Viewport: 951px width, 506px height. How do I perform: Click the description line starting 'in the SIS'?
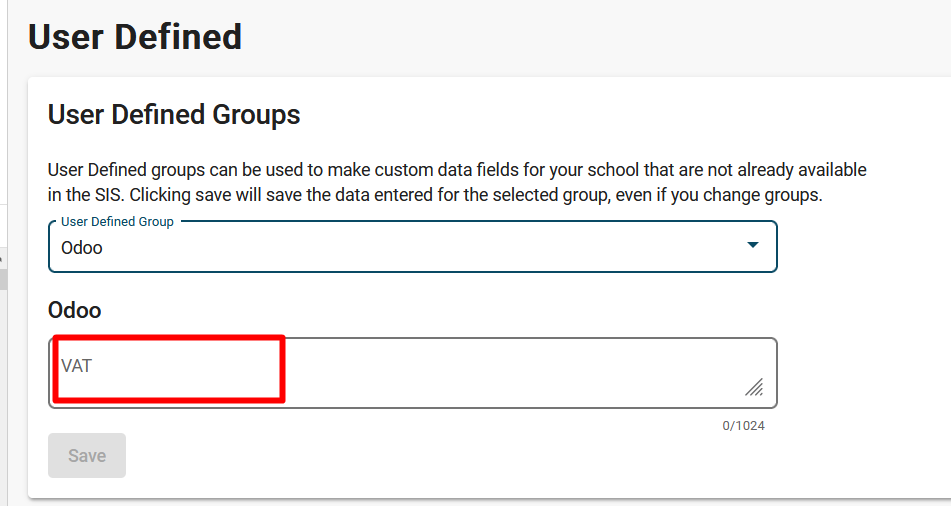pyautogui.click(x=435, y=195)
